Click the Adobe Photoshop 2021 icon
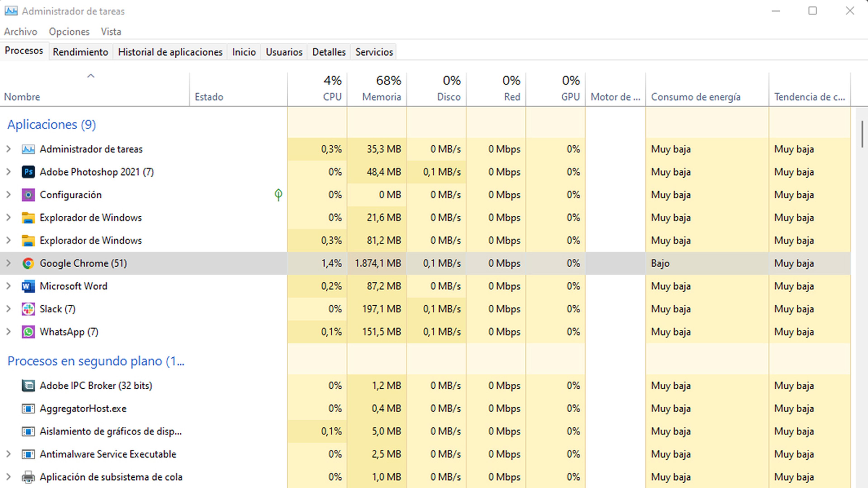Screen dimensions: 868x488 tap(28, 172)
